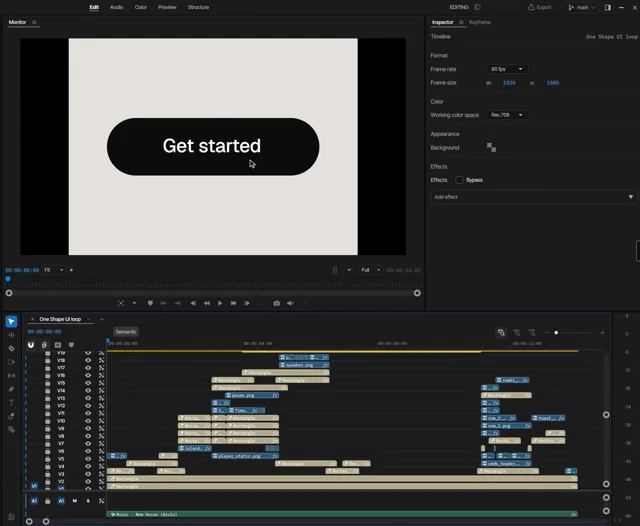The image size is (640, 526).
Task: Click the monitor speaker volume icon
Action: [x=290, y=303]
